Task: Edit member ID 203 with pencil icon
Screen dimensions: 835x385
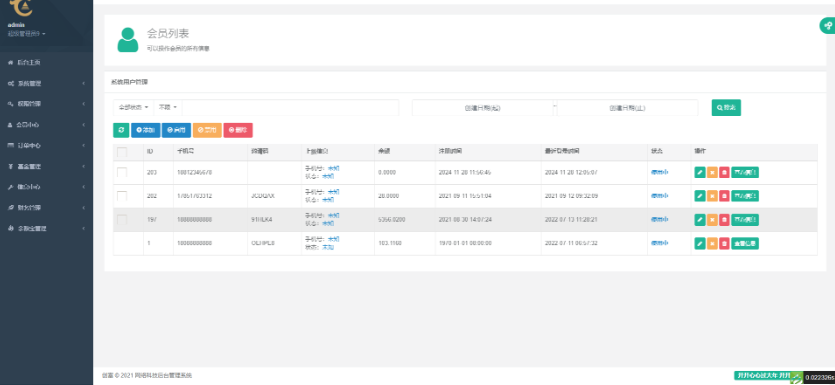Action: click(700, 173)
